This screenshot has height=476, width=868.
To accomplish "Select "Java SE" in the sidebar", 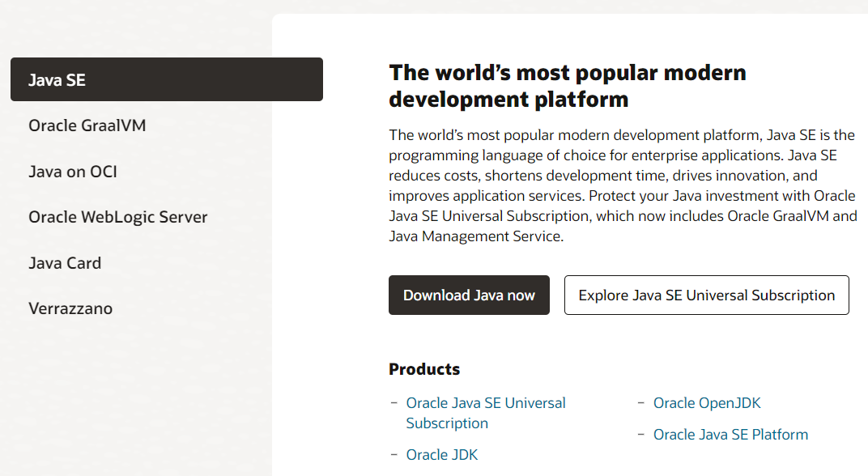I will click(55, 79).
